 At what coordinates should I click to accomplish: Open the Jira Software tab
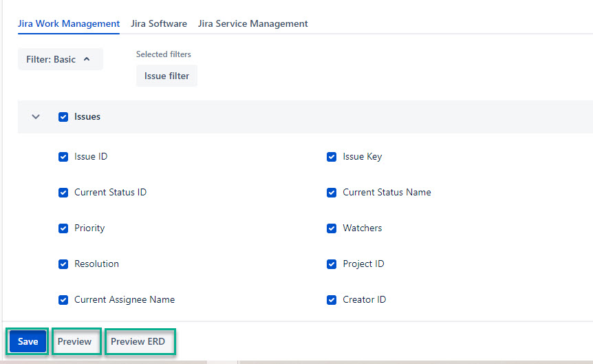tap(159, 23)
